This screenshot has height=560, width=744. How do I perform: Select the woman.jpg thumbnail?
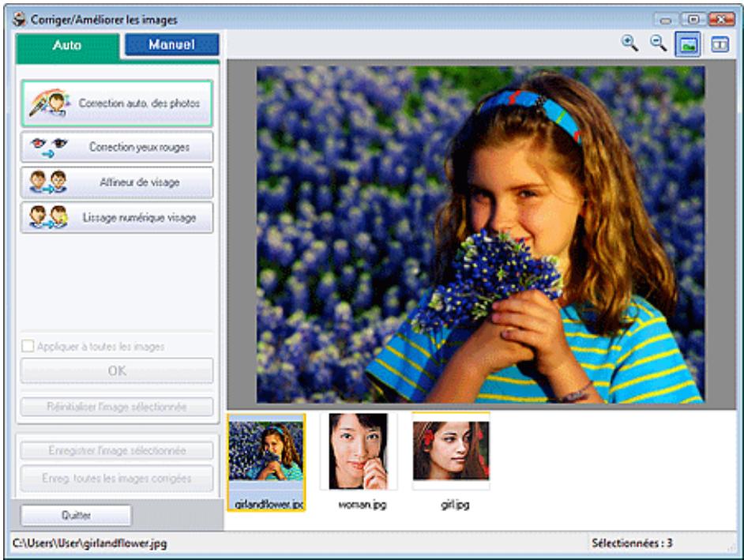click(359, 451)
